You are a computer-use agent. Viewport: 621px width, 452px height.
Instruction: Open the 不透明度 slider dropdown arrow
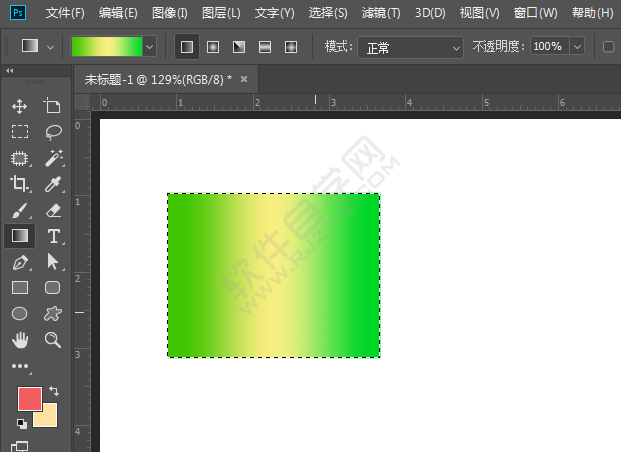pos(577,47)
